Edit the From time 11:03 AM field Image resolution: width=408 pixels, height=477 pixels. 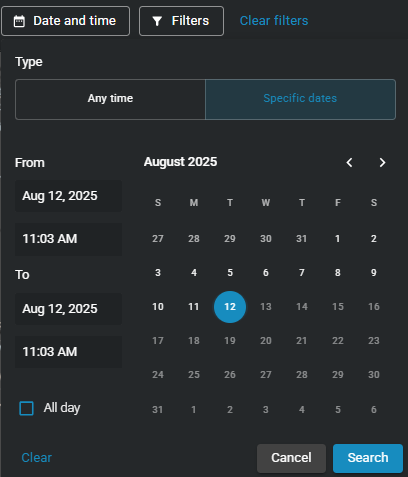[x=68, y=239]
